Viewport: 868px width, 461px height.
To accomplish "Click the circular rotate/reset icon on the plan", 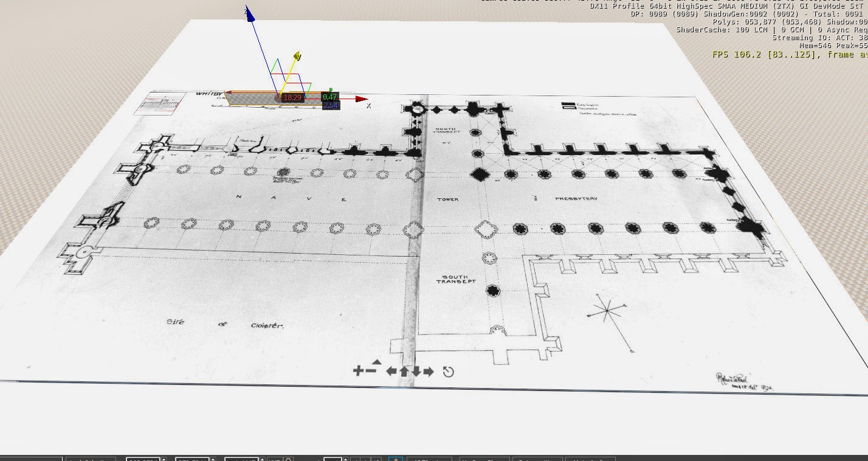I will 449,372.
